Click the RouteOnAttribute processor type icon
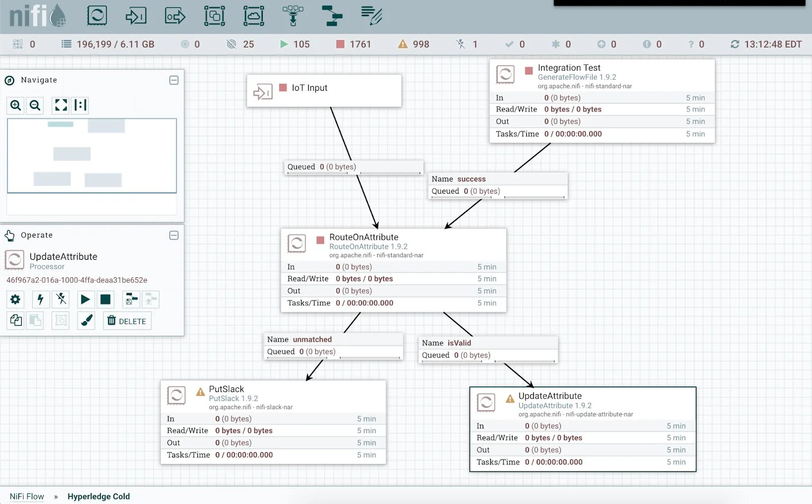This screenshot has width=812, height=504. pyautogui.click(x=297, y=243)
